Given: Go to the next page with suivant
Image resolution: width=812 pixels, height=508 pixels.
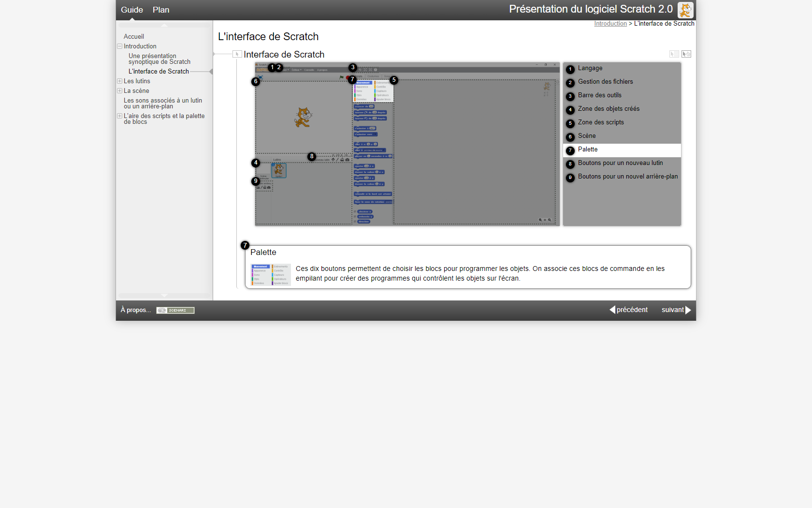Looking at the screenshot, I should [x=676, y=310].
